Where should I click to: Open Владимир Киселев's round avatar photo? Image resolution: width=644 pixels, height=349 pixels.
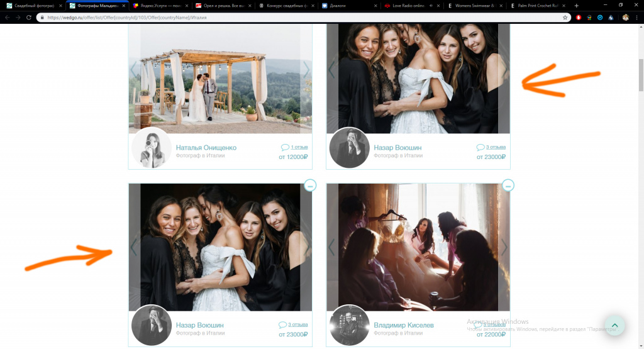point(350,326)
